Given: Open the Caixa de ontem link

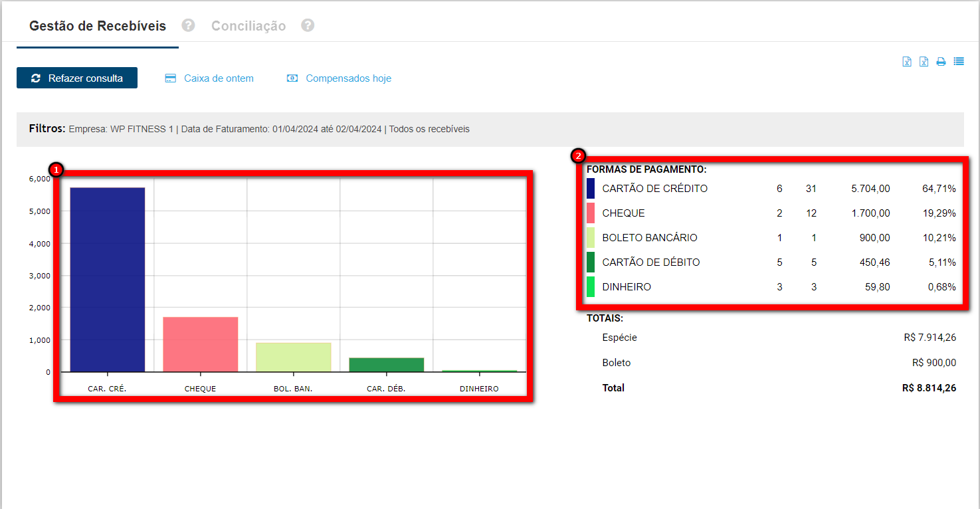Looking at the screenshot, I should [219, 78].
